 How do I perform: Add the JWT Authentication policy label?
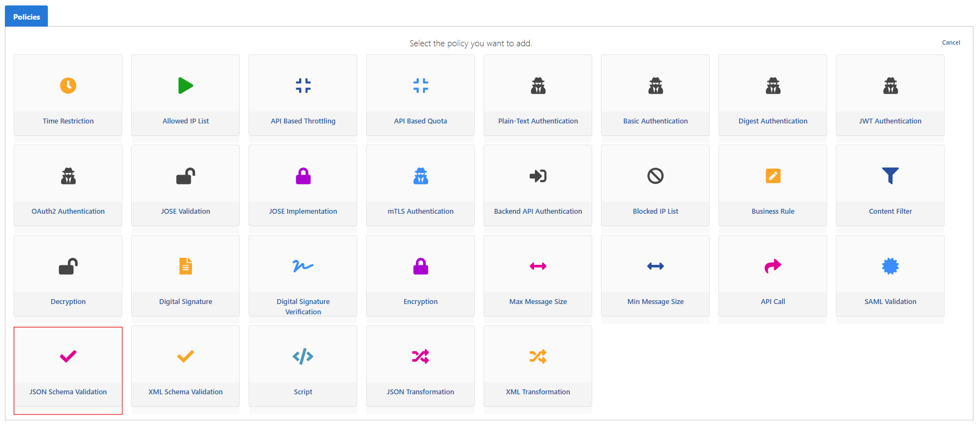pyautogui.click(x=890, y=121)
